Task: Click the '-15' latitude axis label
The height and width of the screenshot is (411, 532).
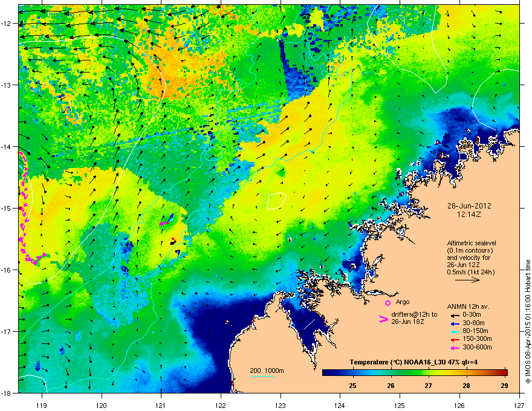Action: tap(7, 208)
